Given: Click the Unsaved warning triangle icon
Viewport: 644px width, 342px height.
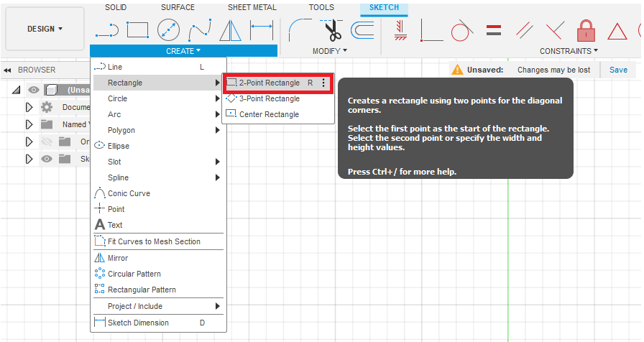Looking at the screenshot, I should pyautogui.click(x=457, y=70).
